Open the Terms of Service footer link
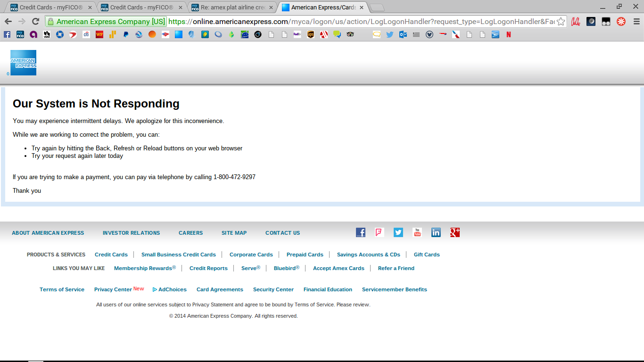 coord(62,289)
